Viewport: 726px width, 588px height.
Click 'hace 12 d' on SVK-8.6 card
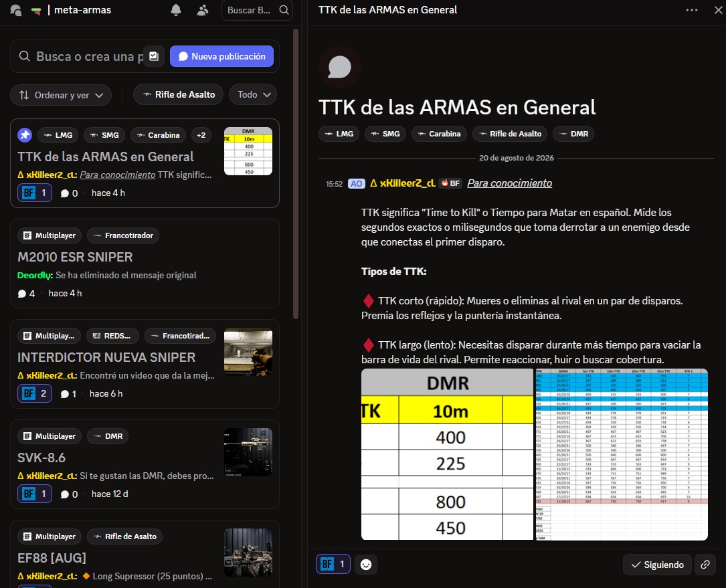pos(110,494)
